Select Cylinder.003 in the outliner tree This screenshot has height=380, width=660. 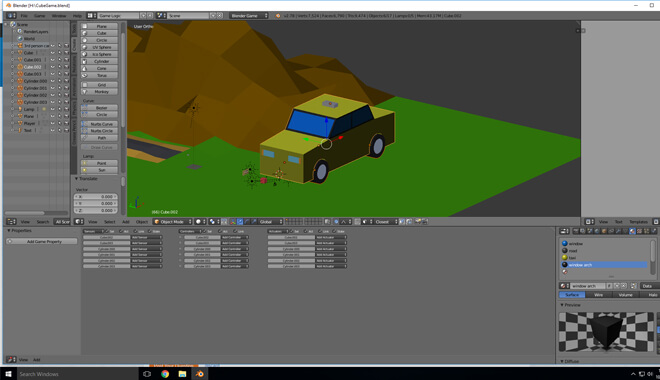[35, 102]
